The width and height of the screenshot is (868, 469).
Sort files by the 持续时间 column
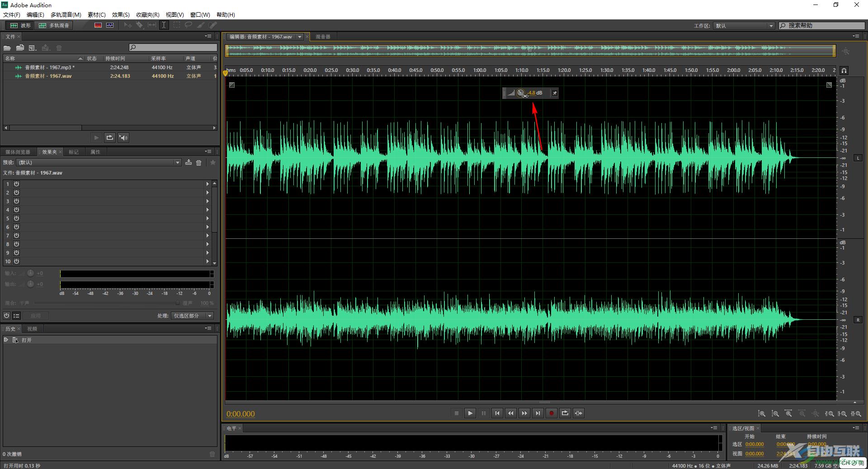125,58
